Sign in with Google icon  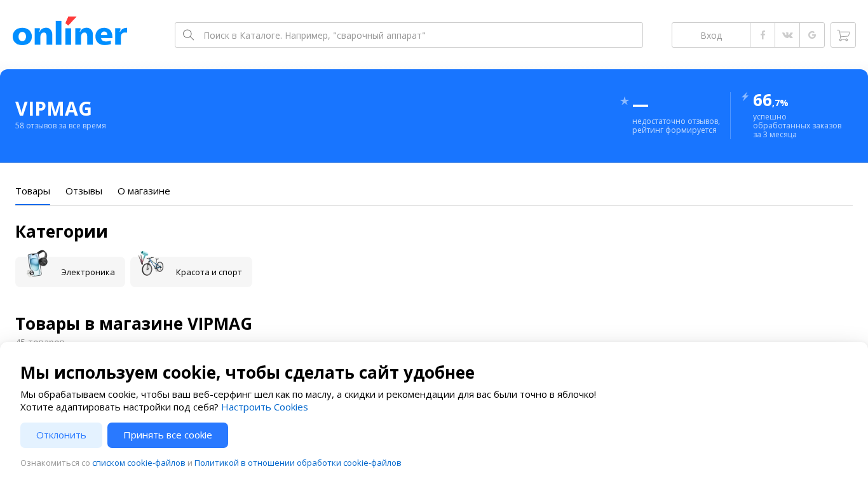click(x=812, y=35)
